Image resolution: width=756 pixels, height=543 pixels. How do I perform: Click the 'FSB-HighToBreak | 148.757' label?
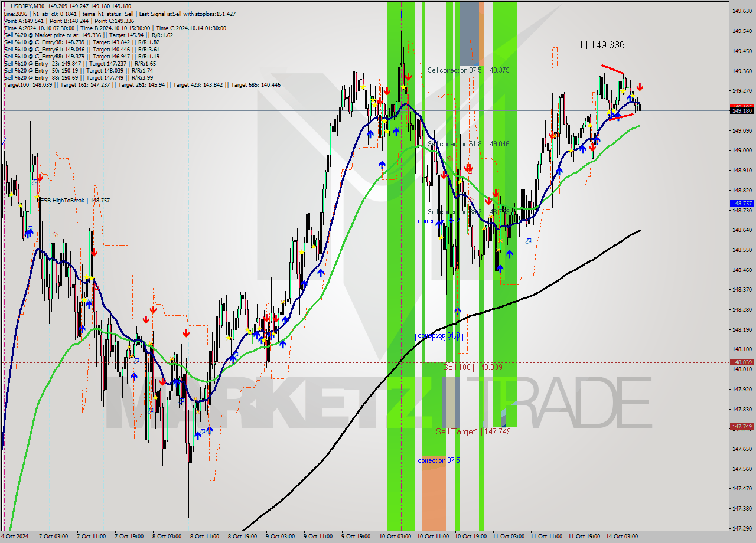pos(75,201)
